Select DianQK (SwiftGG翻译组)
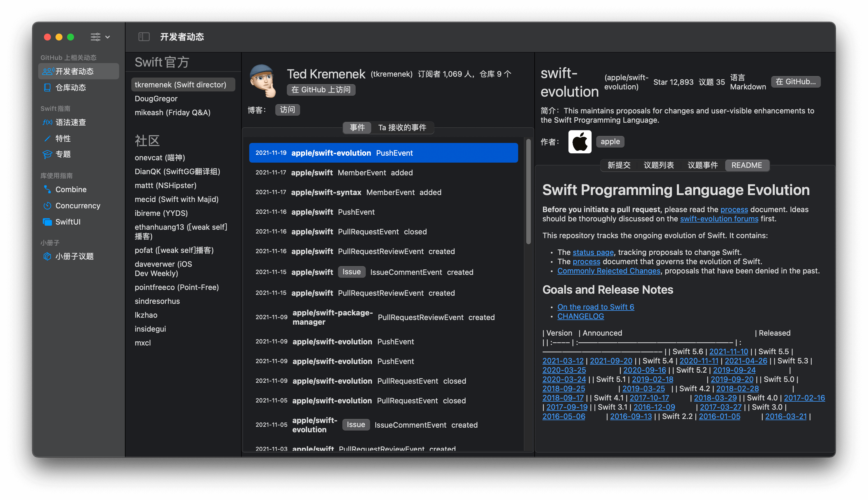The image size is (868, 500). [x=183, y=171]
